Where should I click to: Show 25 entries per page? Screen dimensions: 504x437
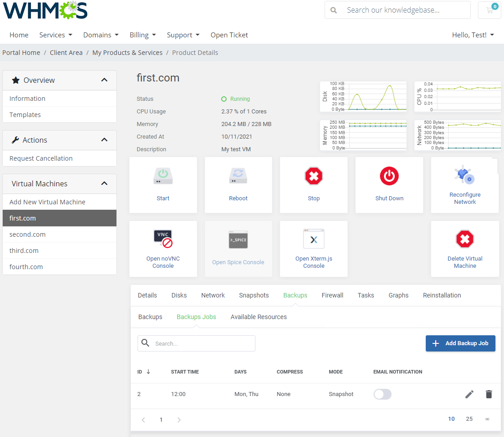[469, 419]
